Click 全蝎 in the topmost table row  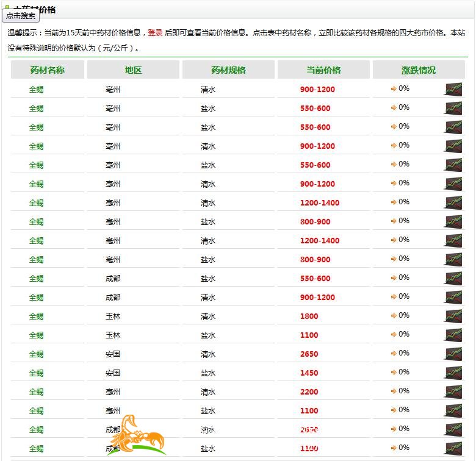click(37, 90)
